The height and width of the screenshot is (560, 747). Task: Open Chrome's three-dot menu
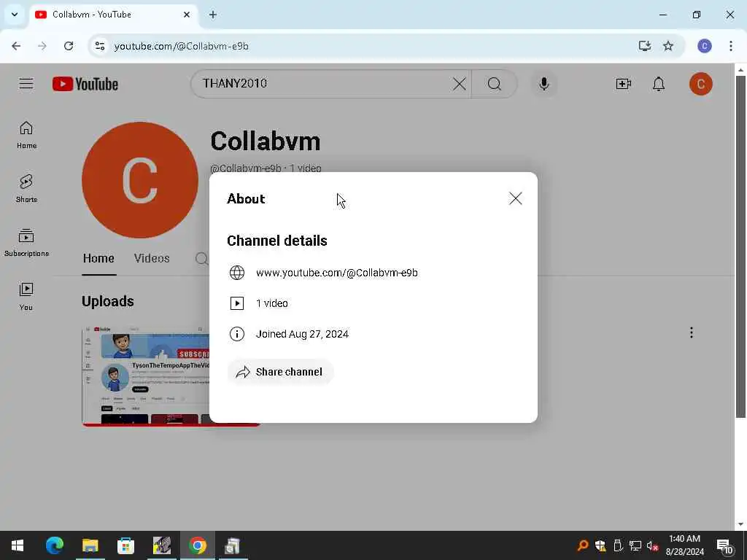tap(731, 46)
